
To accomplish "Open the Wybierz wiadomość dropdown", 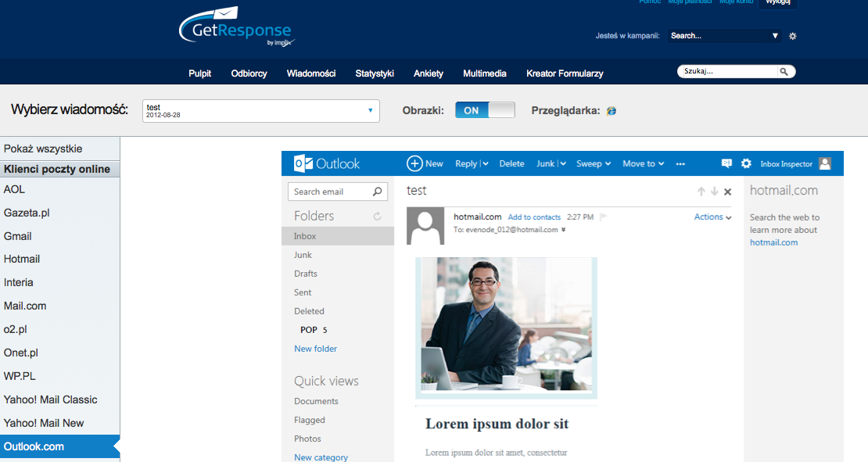I will tap(260, 111).
